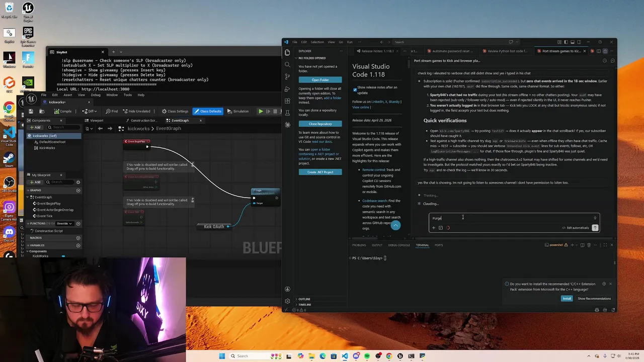This screenshot has height=362, width=644.
Task: Click back arrow in Unreal graph navigation
Action: click(100, 128)
